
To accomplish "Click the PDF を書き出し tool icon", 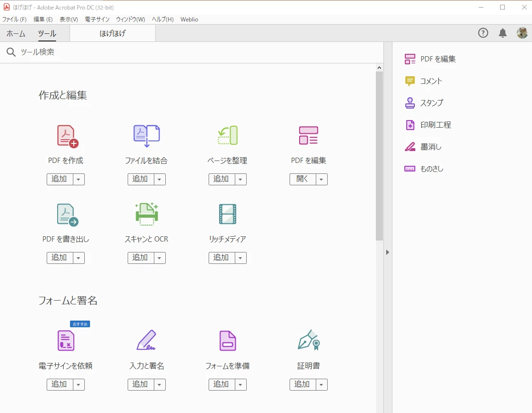I will click(x=68, y=215).
